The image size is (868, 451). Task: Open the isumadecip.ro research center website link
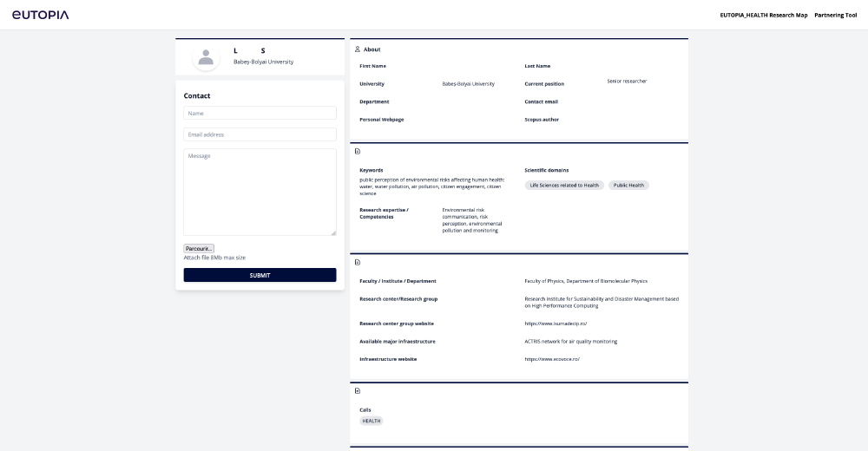pos(556,324)
